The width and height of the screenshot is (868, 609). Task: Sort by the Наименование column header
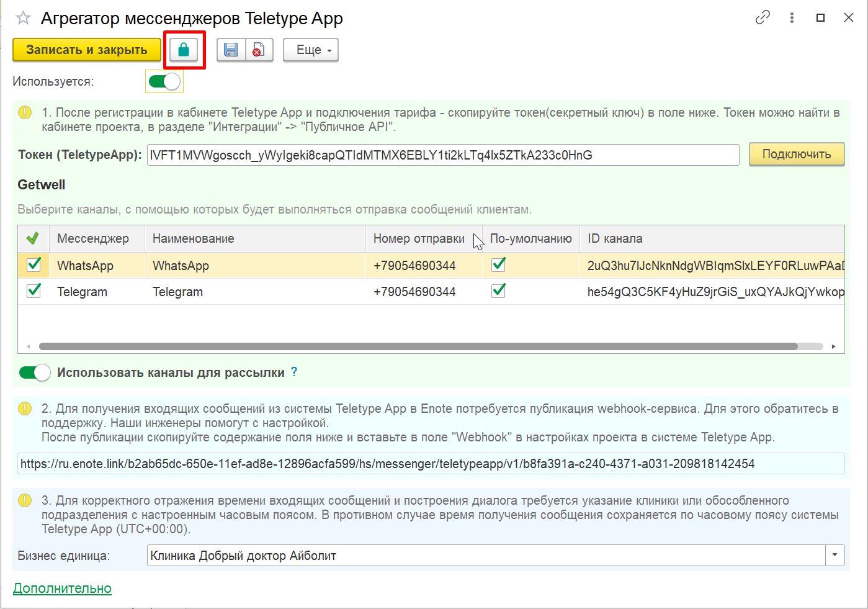(x=255, y=238)
